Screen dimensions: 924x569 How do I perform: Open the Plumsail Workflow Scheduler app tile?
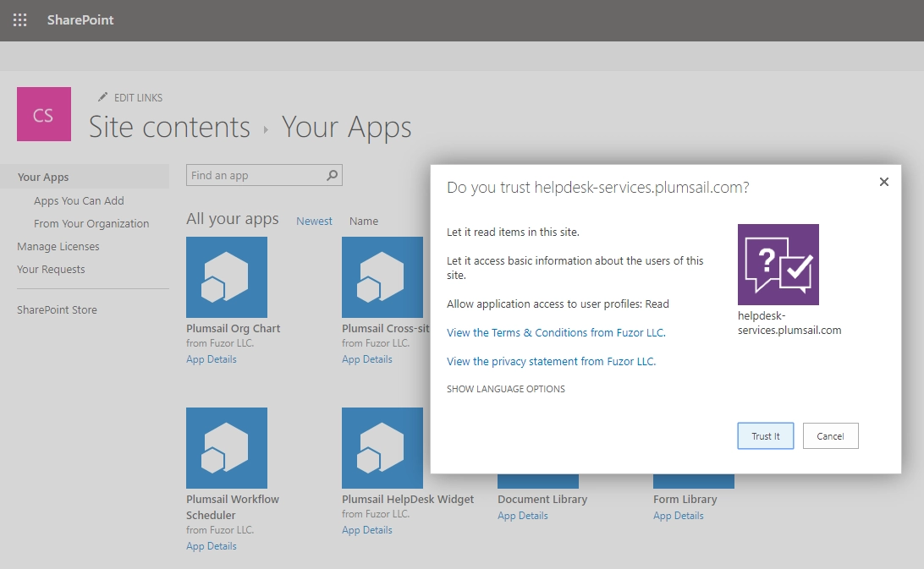(226, 447)
